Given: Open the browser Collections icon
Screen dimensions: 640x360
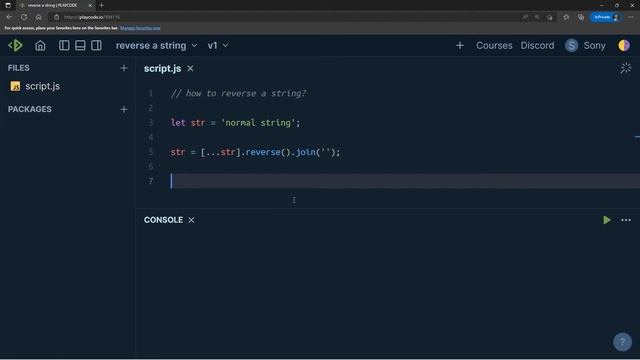Looking at the screenshot, I should [x=581, y=17].
